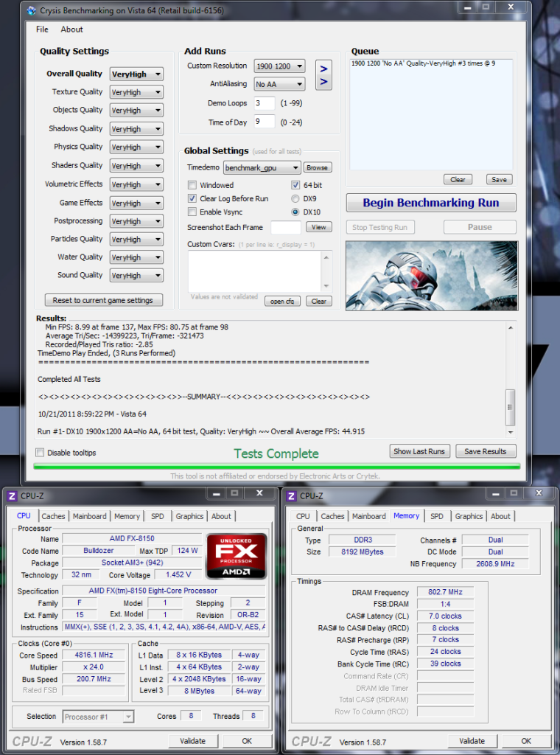Open the File menu
560x755 pixels.
click(x=42, y=29)
